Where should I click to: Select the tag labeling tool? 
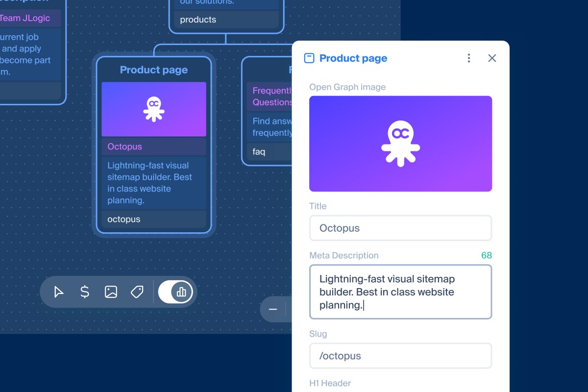(x=137, y=292)
